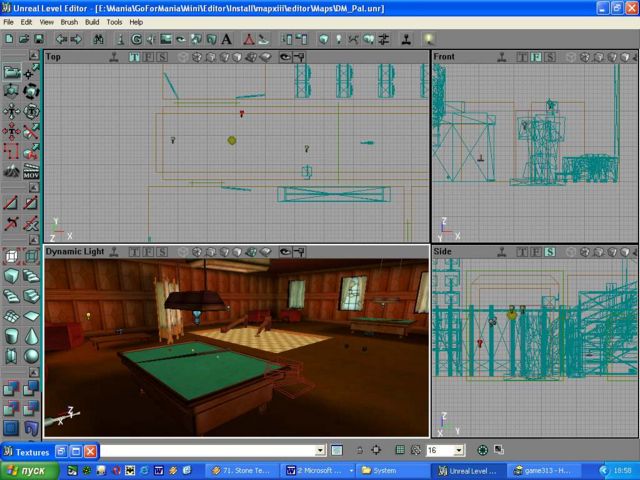This screenshot has height=480, width=640.
Task: Open the command line history dropdown arrow
Action: pyautogui.click(x=320, y=451)
